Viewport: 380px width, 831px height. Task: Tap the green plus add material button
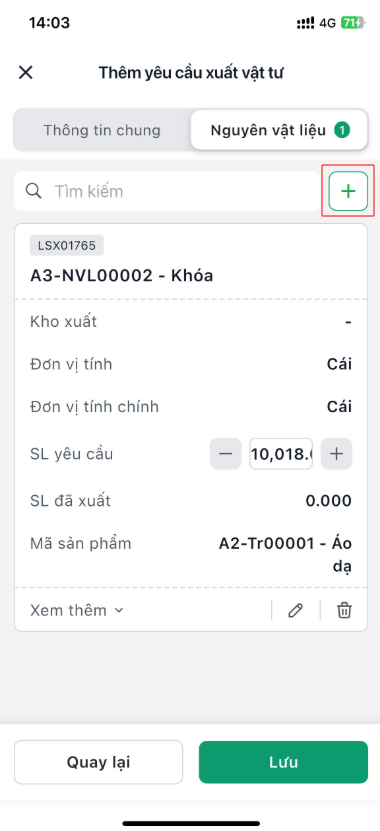coord(348,191)
